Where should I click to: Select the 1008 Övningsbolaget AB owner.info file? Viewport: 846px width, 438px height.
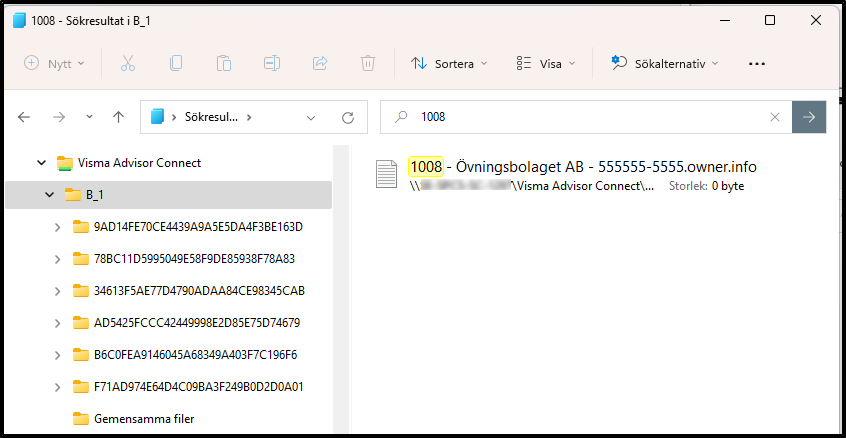[589, 167]
